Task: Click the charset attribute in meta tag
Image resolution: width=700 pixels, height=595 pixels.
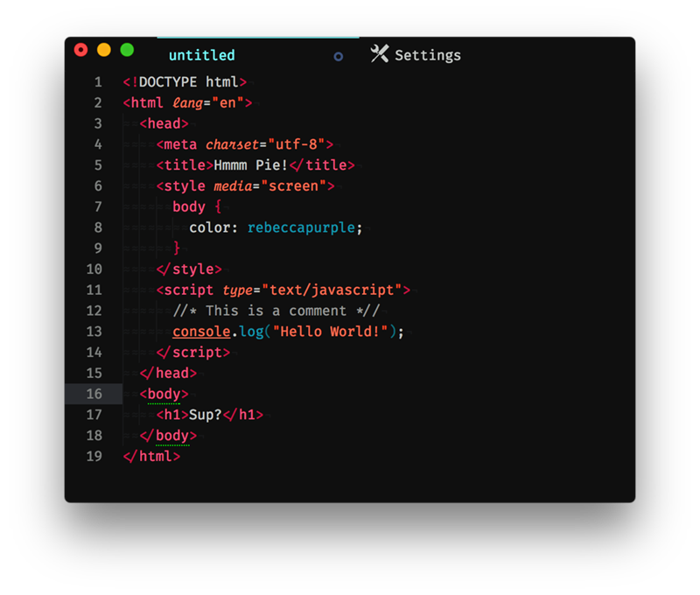Action: (232, 144)
